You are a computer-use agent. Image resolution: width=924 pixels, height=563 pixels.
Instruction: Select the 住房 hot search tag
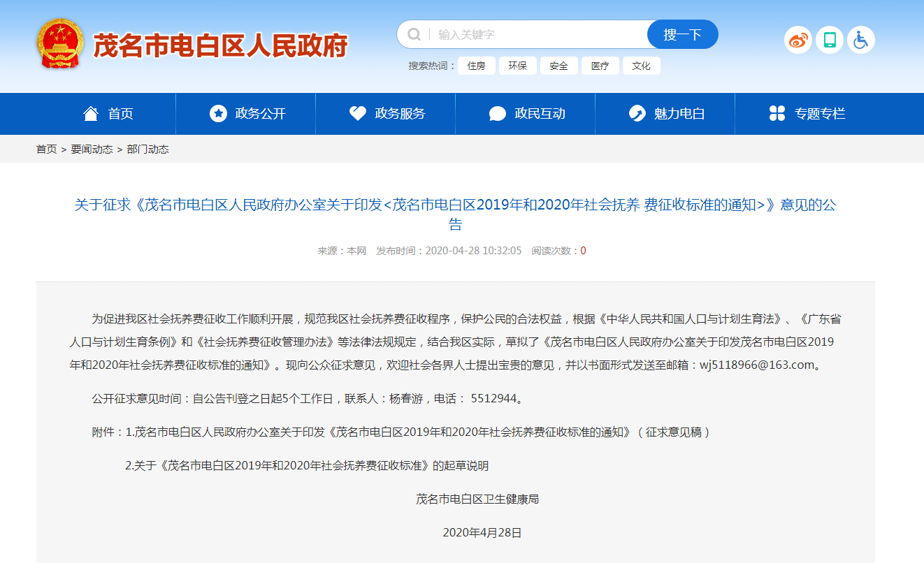pos(476,66)
